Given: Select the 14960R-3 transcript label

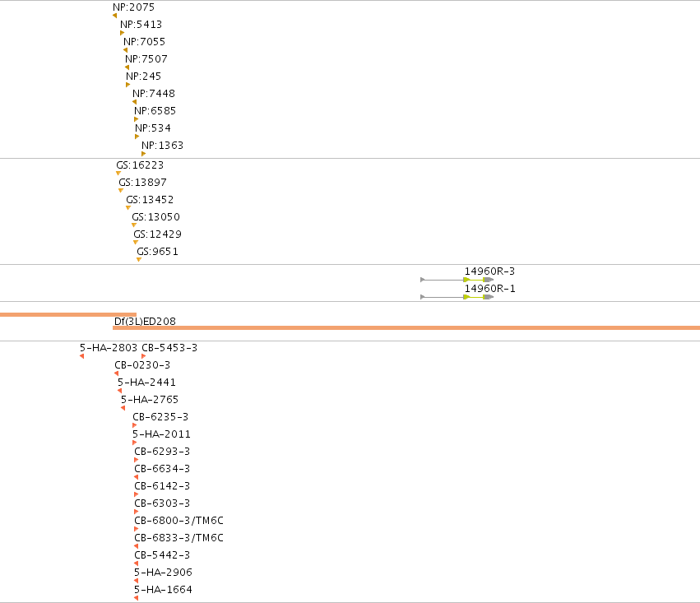Looking at the screenshot, I should pyautogui.click(x=489, y=271).
